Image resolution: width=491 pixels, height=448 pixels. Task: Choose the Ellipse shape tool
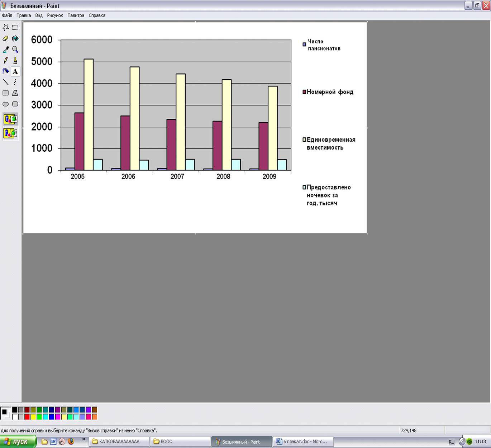[6, 104]
